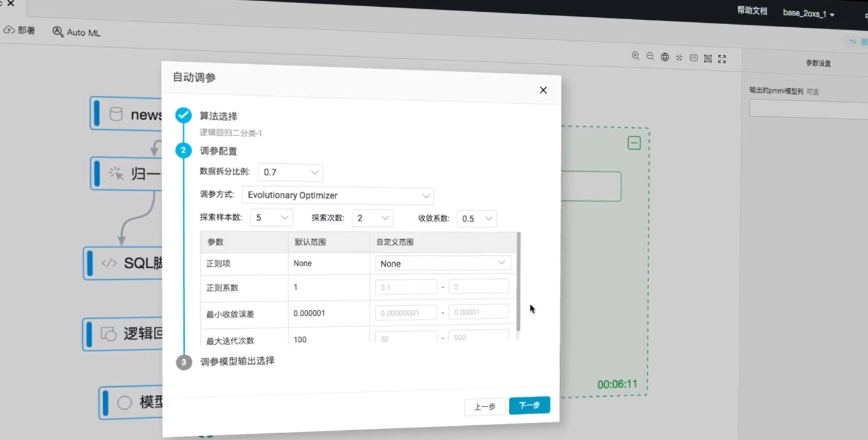This screenshot has width=868, height=440.
Task: Click the 下一步 next button
Action: [x=529, y=405]
